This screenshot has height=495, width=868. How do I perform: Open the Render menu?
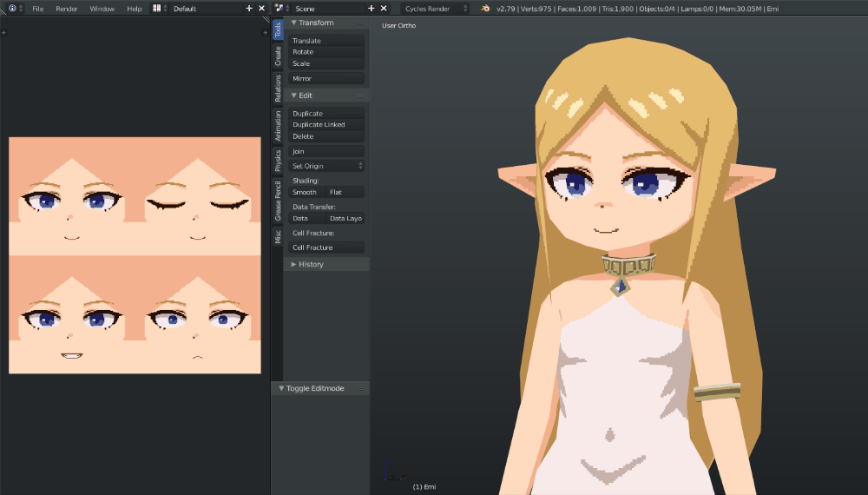point(67,9)
